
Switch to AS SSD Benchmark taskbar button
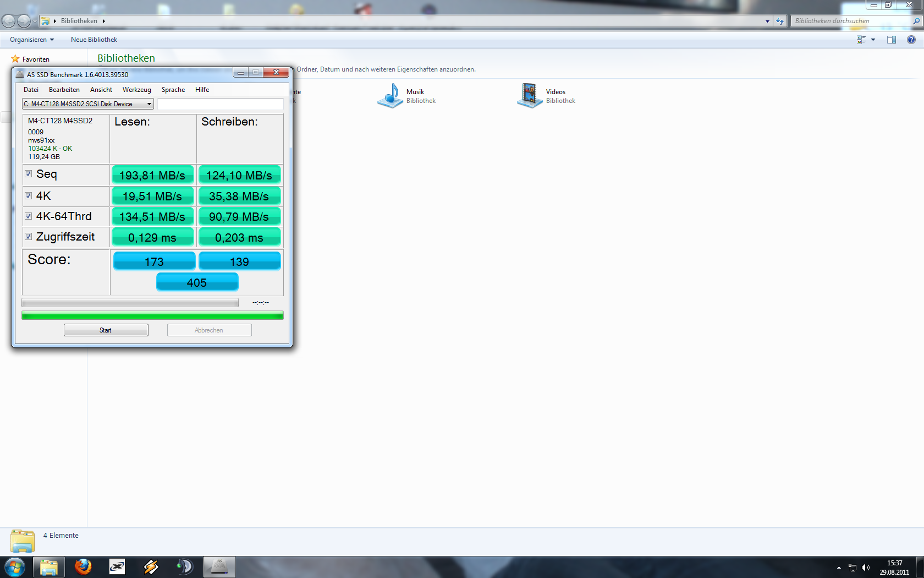click(x=219, y=567)
